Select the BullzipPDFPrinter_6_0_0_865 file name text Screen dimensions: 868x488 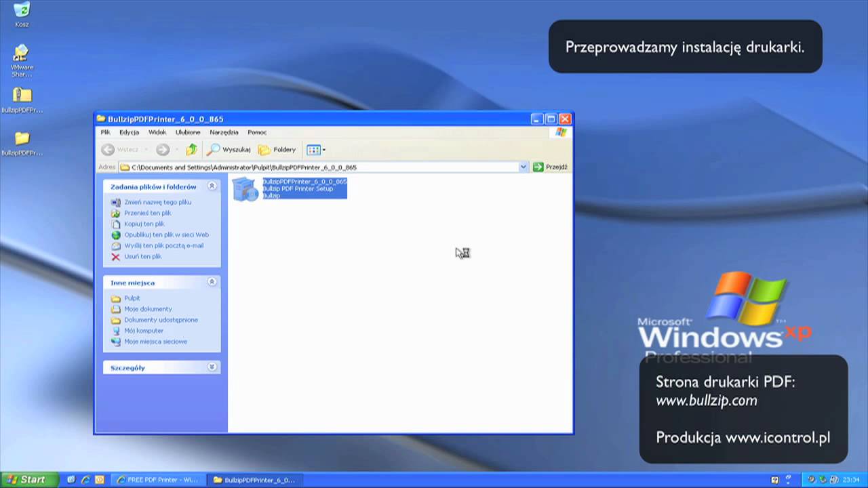[304, 182]
